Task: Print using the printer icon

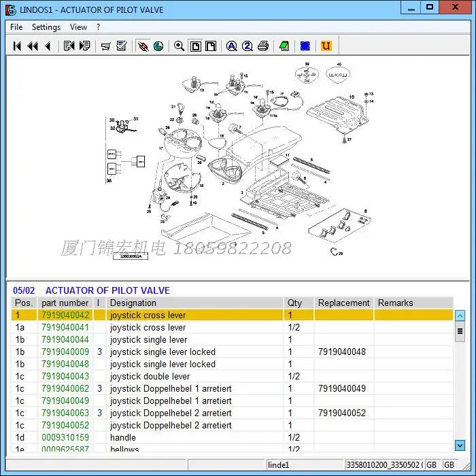Action: 263,46
